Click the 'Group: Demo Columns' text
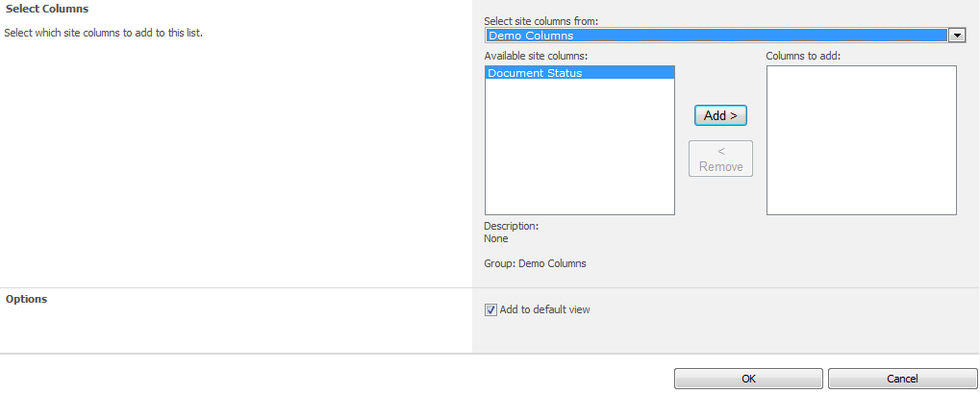The image size is (980, 394). point(535,263)
